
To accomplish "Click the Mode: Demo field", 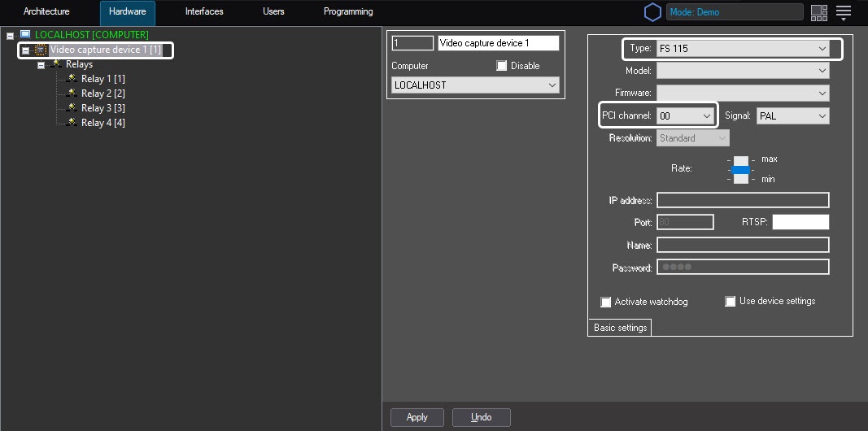I will [x=735, y=11].
